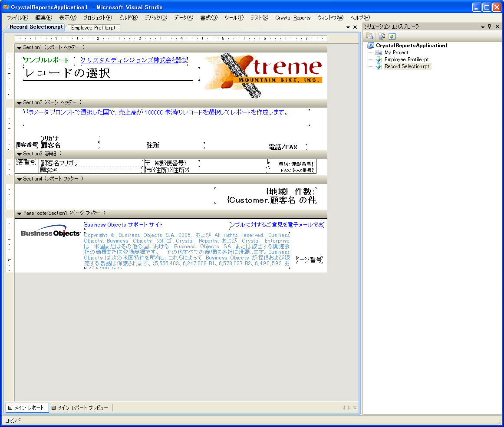Image resolution: width=504 pixels, height=427 pixels.
Task: Click the Properties icon in Solution Explorer toolbar
Action: (369, 36)
